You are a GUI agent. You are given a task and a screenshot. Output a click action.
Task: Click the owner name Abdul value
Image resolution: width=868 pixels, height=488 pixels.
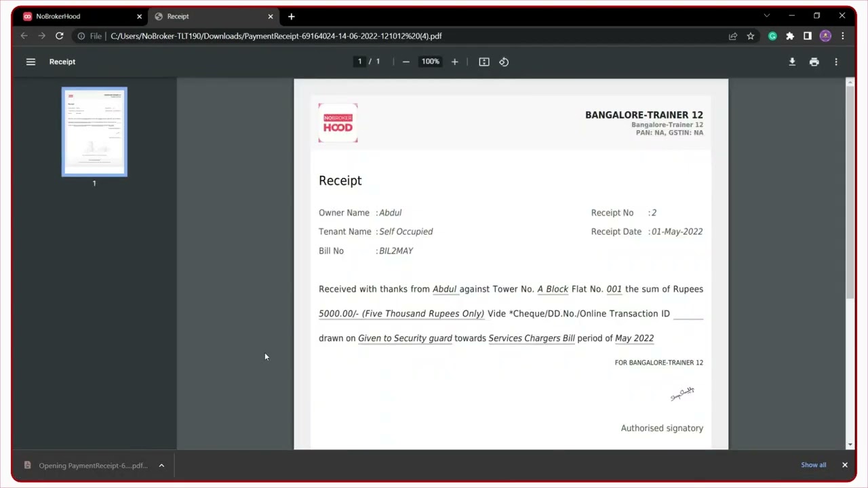pyautogui.click(x=390, y=213)
